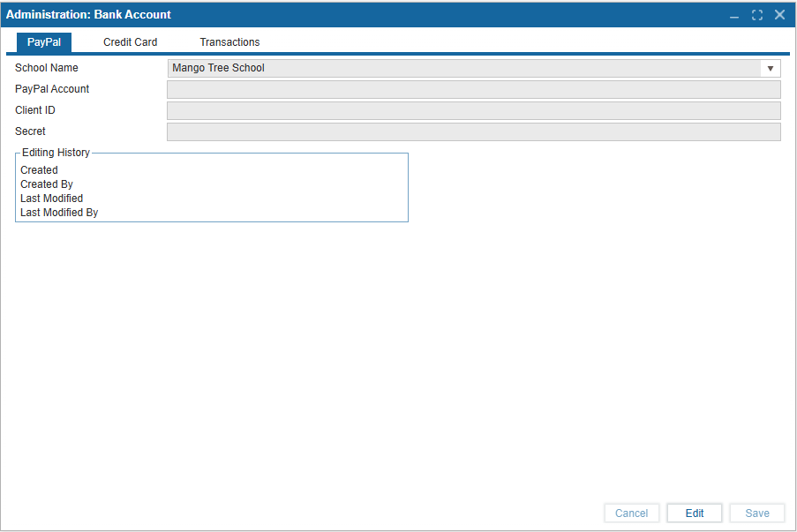Click the window title 'Administration: Bank Account'
The image size is (797, 532).
click(x=88, y=15)
